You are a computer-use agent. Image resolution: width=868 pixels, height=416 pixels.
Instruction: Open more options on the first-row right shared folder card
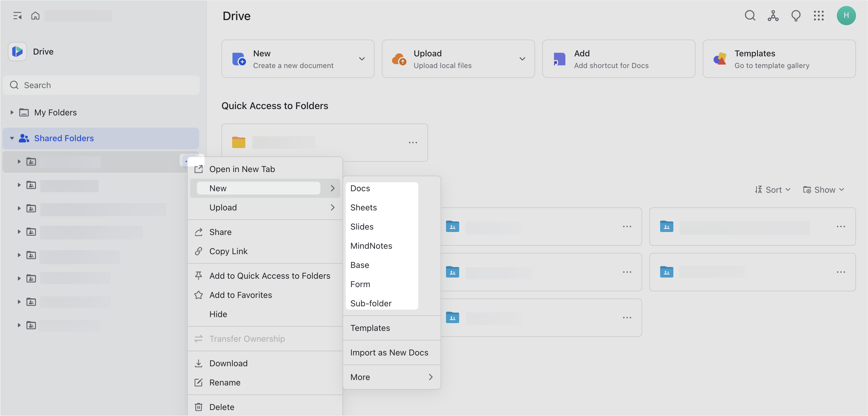pos(841,227)
